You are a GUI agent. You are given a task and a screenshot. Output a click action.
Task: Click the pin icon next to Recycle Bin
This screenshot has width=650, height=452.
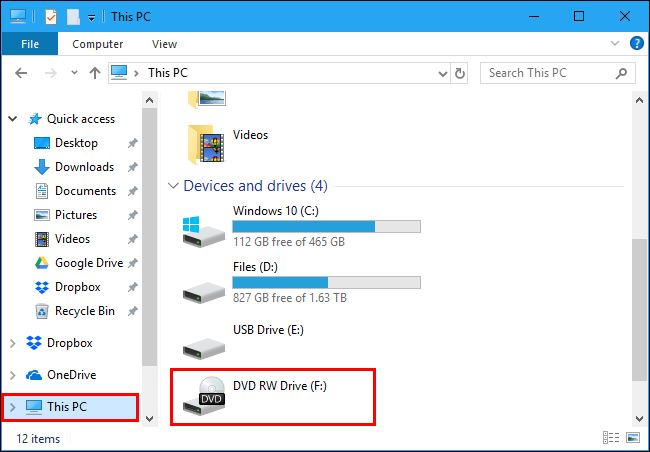tap(132, 312)
